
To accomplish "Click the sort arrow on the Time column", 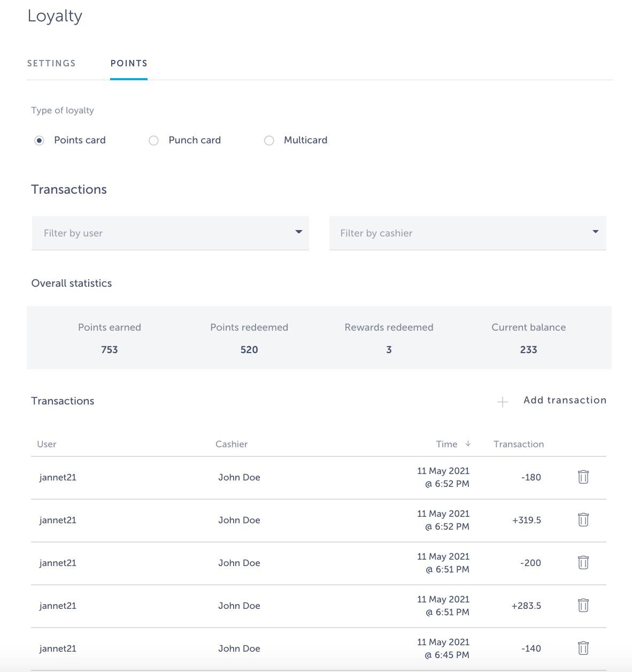I will point(468,444).
